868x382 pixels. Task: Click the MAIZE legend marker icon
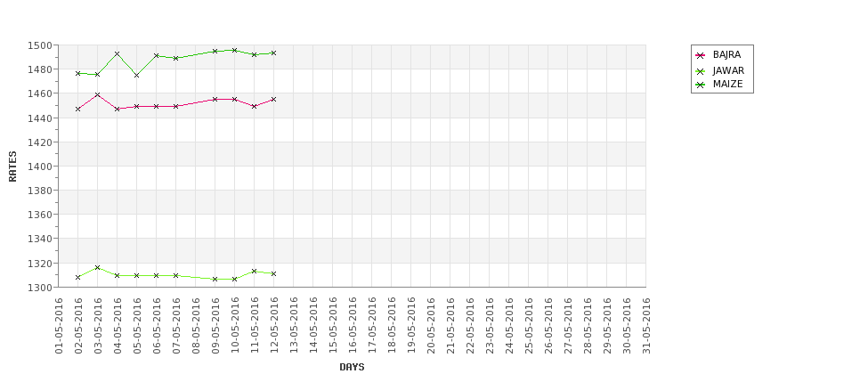701,85
